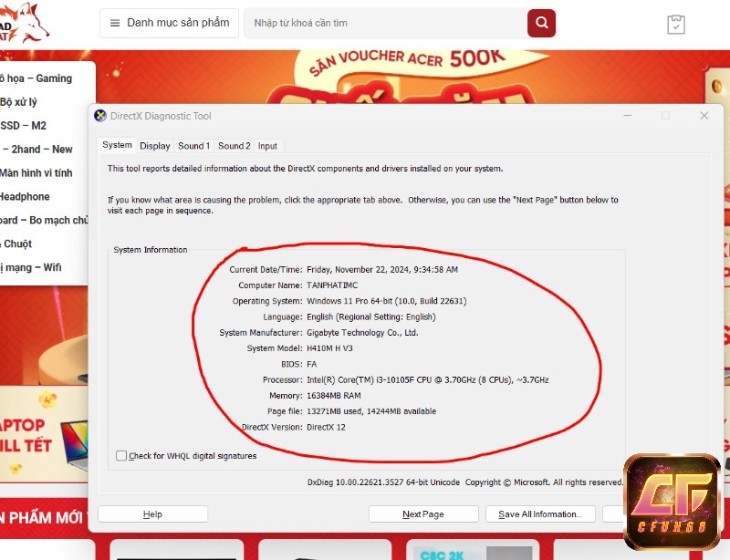
Task: Click the laptop Tết promotion banner
Action: click(x=44, y=435)
